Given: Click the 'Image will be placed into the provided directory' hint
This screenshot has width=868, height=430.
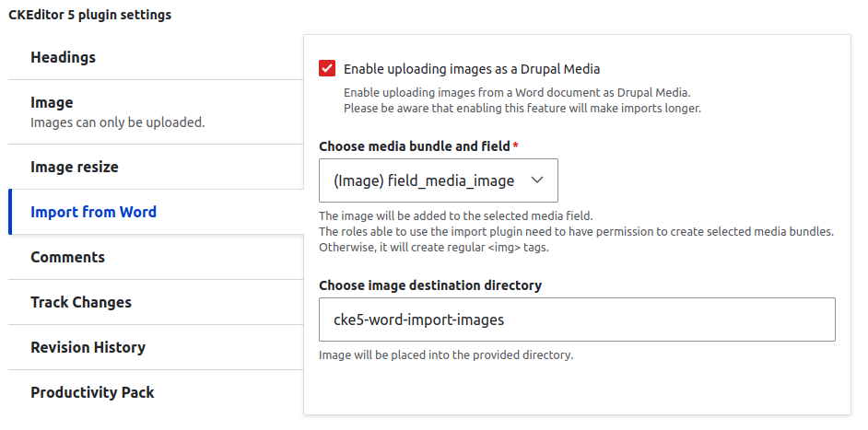Looking at the screenshot, I should (446, 355).
